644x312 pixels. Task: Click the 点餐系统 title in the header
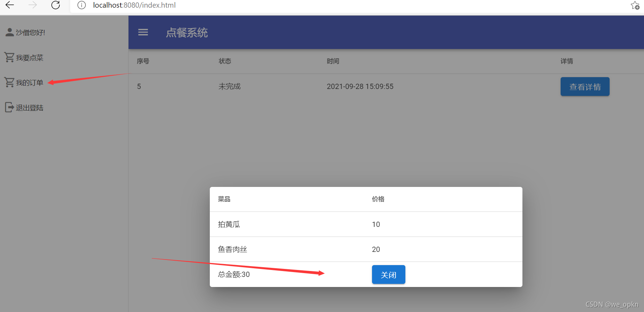point(187,32)
